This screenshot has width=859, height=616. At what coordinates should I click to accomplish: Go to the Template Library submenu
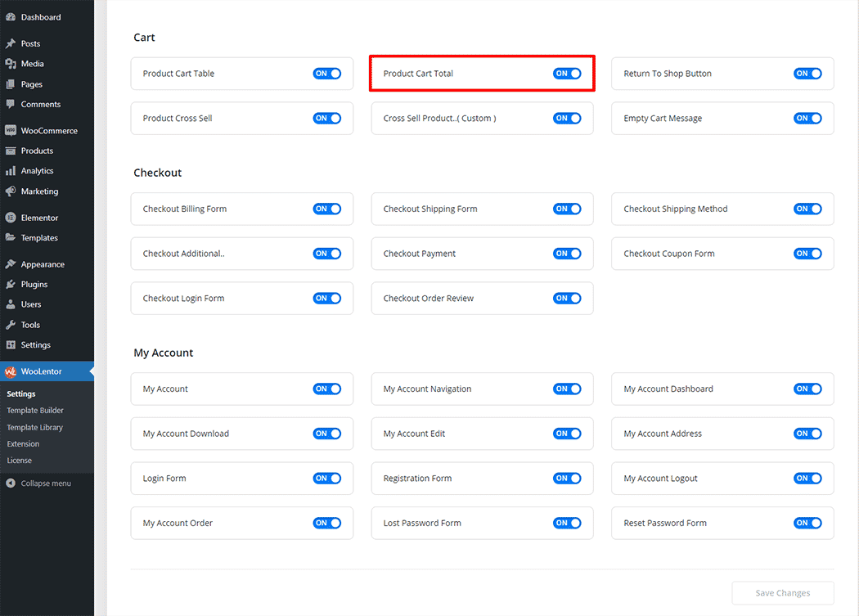(x=35, y=427)
